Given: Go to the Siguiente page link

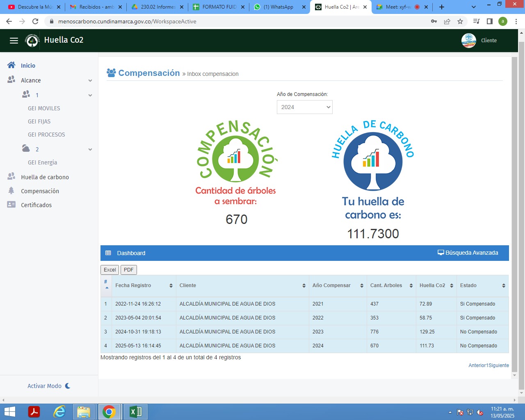Looking at the screenshot, I should click(x=499, y=365).
